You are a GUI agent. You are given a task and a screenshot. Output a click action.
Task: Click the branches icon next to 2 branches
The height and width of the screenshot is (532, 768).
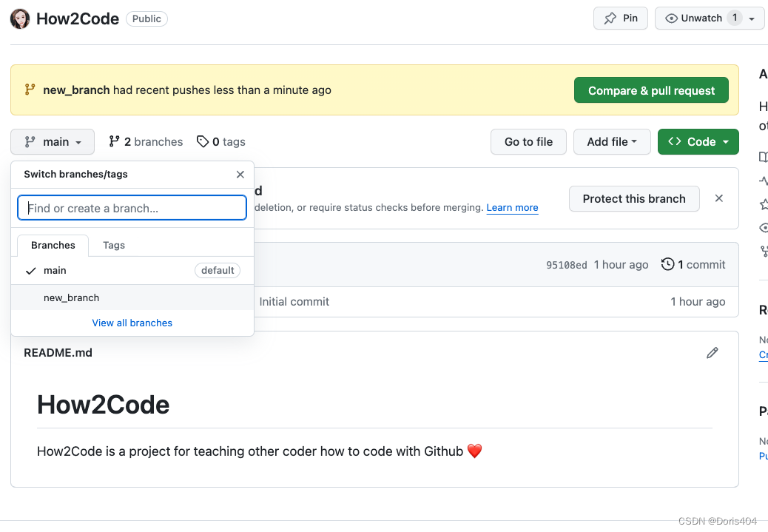coord(115,141)
